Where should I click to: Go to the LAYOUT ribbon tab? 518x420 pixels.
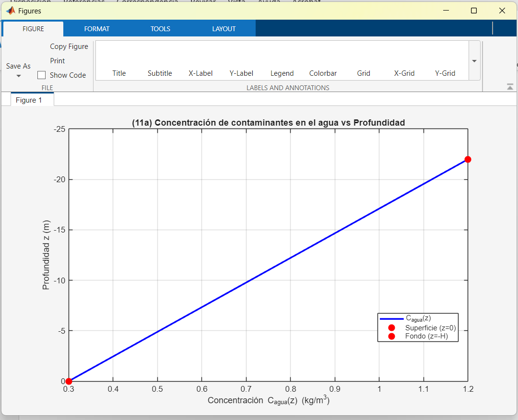click(x=224, y=29)
